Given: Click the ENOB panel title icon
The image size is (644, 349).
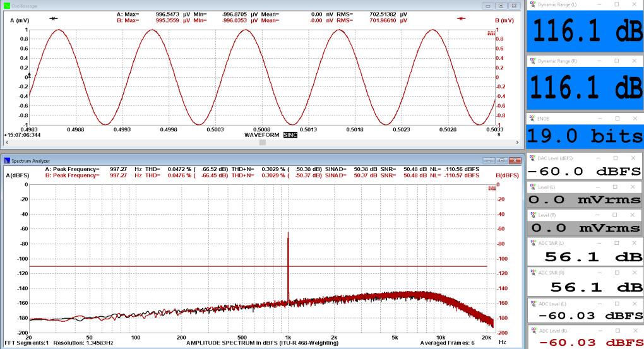Looking at the screenshot, I should 532,118.
